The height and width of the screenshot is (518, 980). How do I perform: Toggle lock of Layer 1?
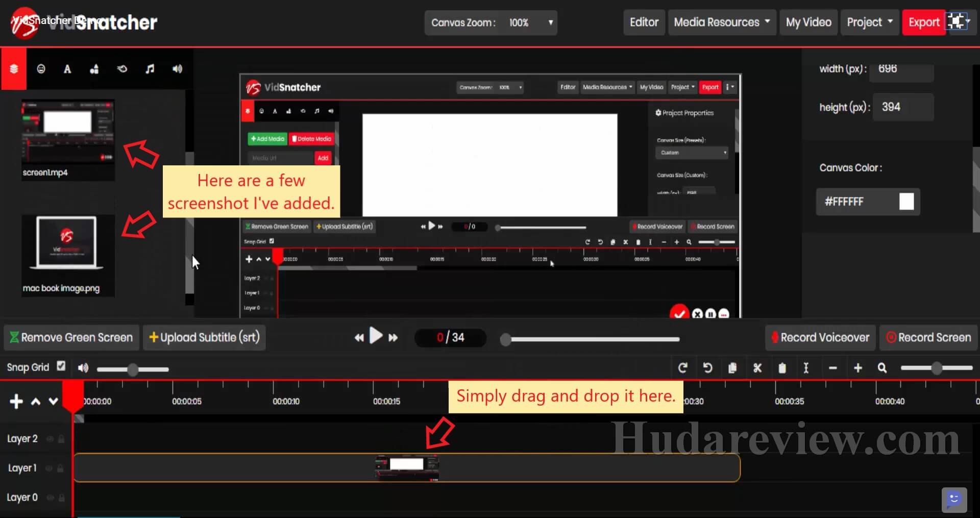[x=61, y=468]
